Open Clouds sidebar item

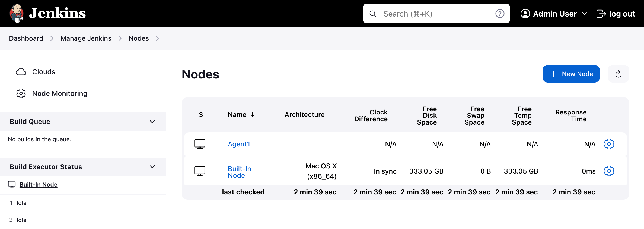(x=43, y=72)
